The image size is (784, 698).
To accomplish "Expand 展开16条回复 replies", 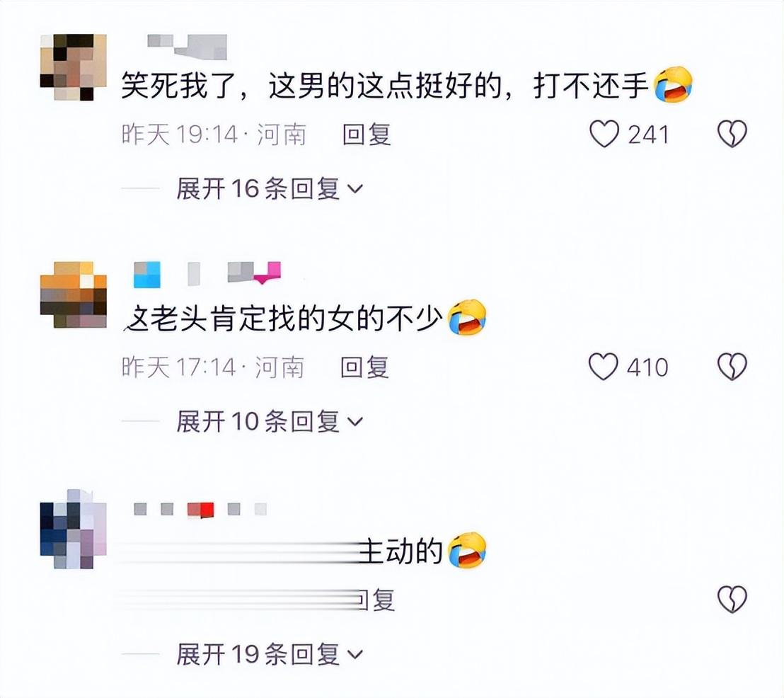I will point(269,188).
